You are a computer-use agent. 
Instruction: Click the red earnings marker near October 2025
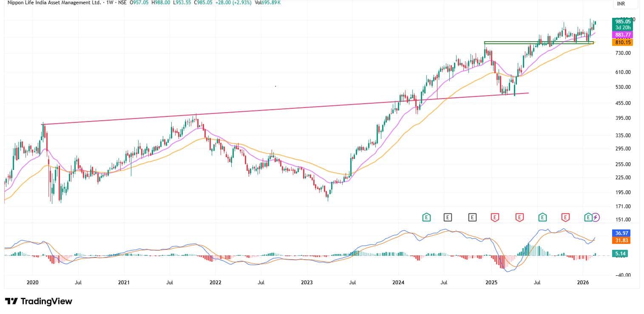coord(565,217)
